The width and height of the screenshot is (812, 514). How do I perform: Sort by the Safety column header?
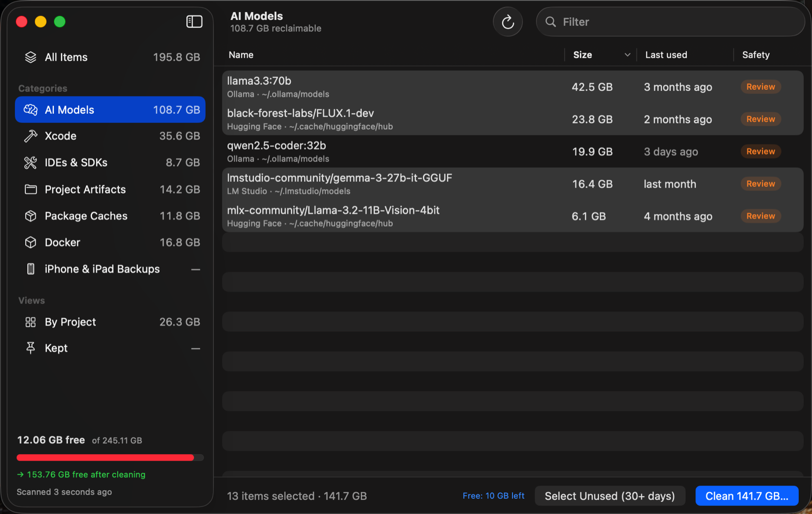(x=756, y=55)
